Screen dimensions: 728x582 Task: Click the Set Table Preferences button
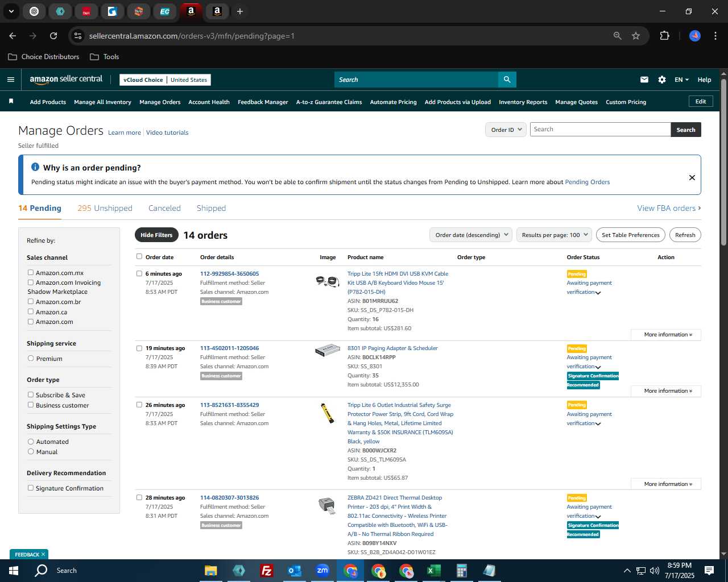point(630,235)
